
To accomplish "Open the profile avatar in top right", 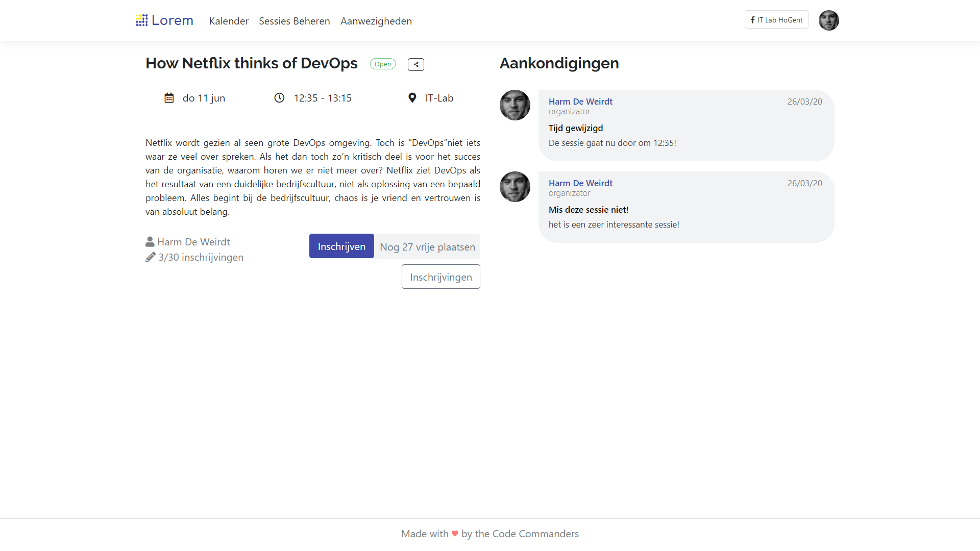I will tap(828, 20).
